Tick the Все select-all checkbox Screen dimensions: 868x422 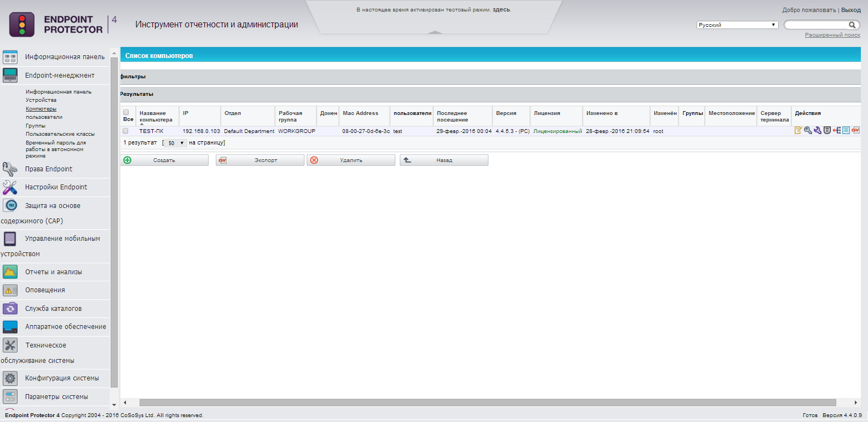126,112
